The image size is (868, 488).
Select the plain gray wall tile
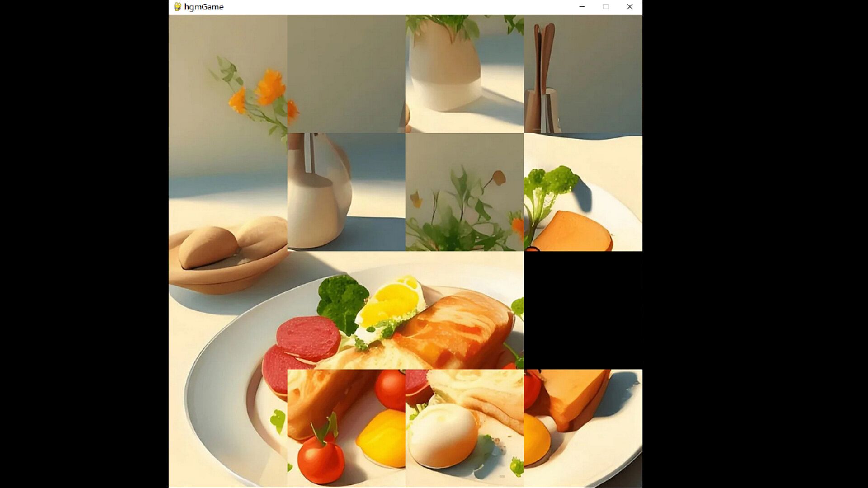click(346, 74)
